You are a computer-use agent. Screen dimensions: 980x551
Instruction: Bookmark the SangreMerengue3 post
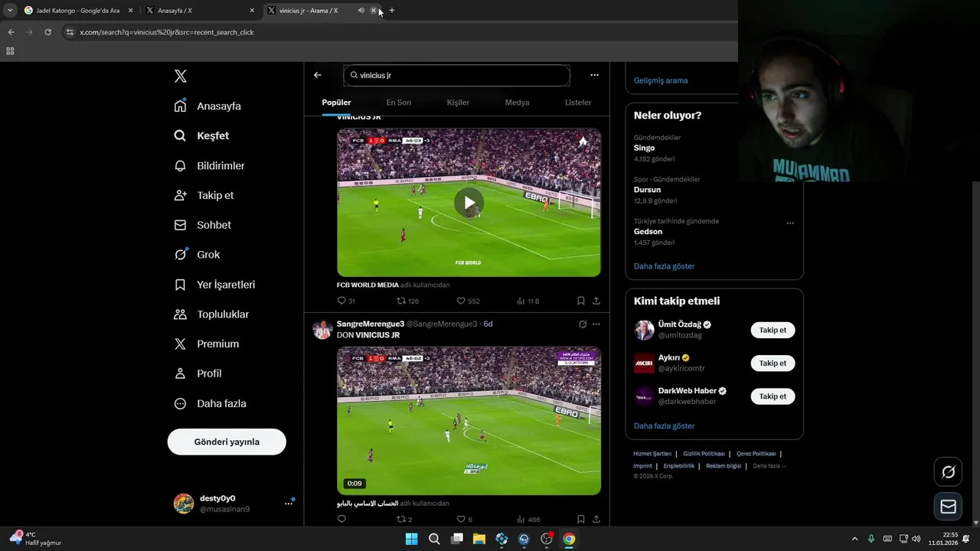click(581, 519)
